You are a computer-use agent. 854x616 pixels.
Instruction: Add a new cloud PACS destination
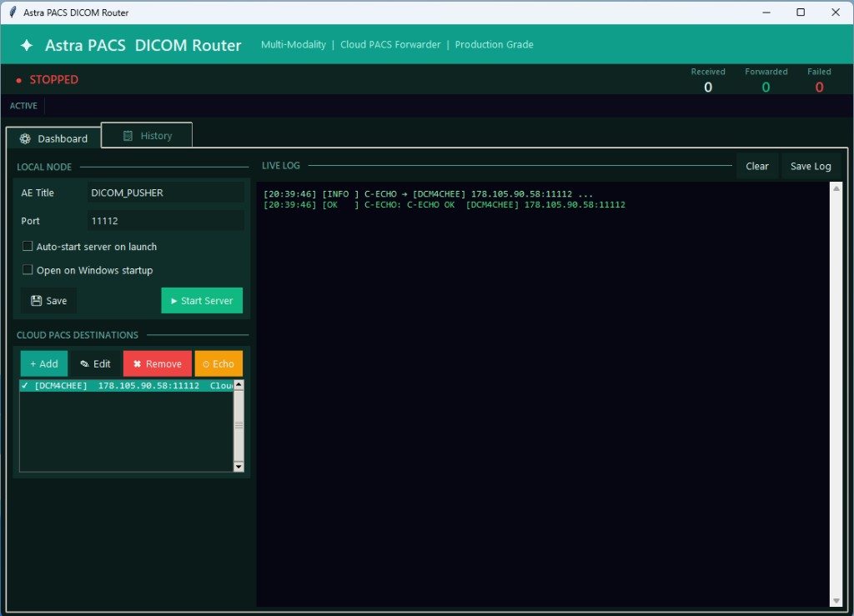point(44,363)
